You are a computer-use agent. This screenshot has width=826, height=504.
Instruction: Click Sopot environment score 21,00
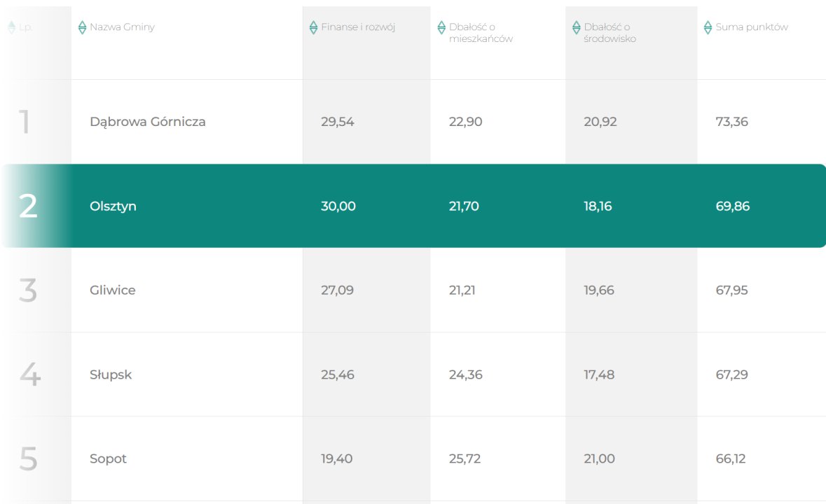point(599,458)
